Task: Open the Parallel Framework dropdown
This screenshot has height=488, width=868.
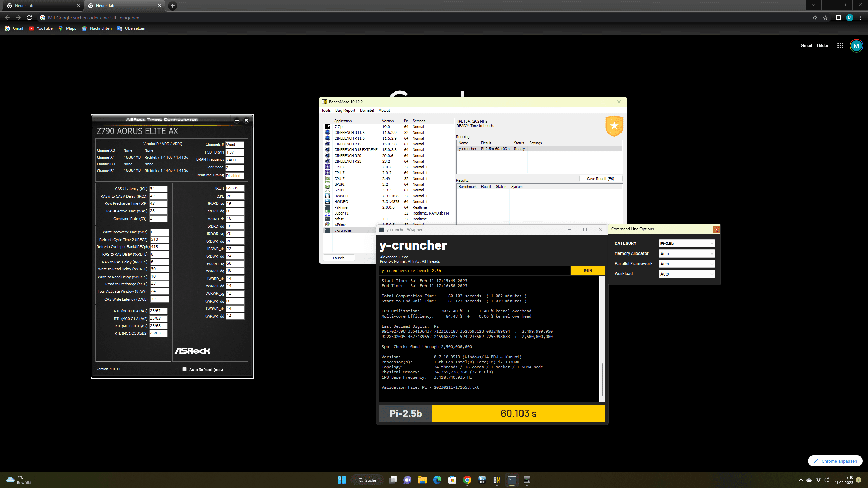Action: [687, 264]
